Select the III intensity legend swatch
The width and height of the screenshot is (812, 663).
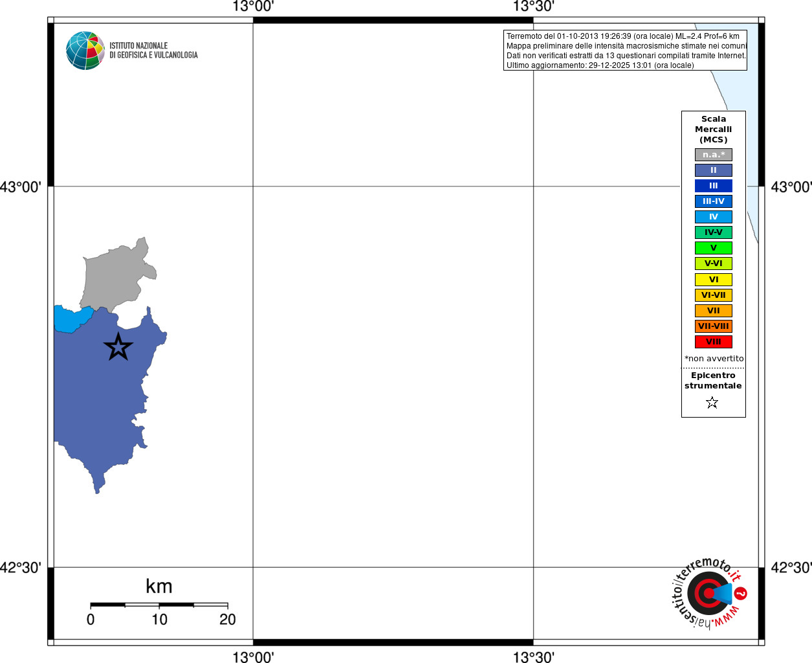(714, 186)
